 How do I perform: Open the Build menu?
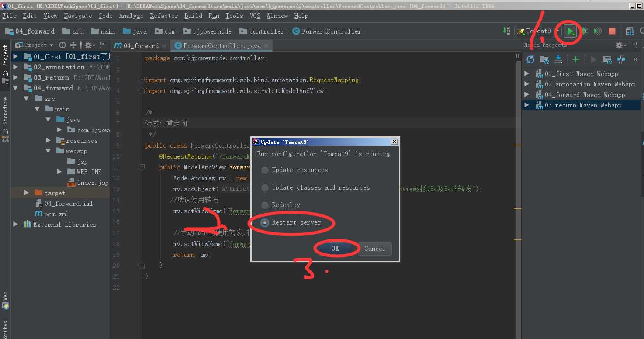[193, 16]
